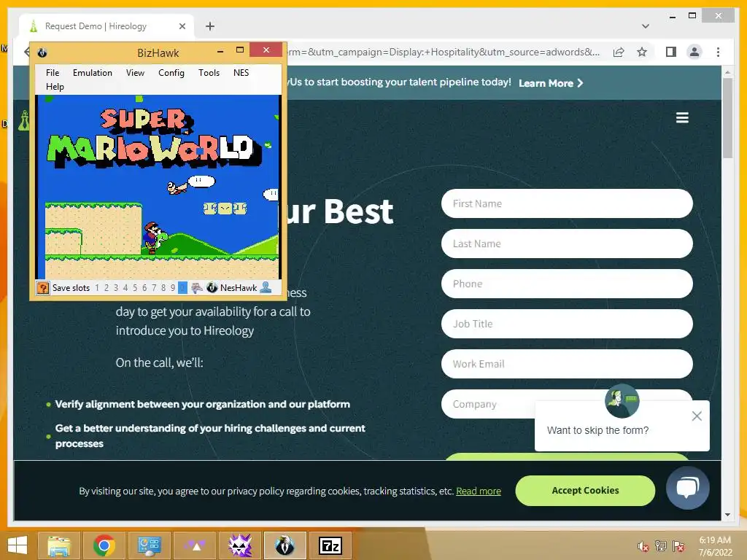
Task: Select save slot 7 in BizHawk
Action: click(154, 287)
